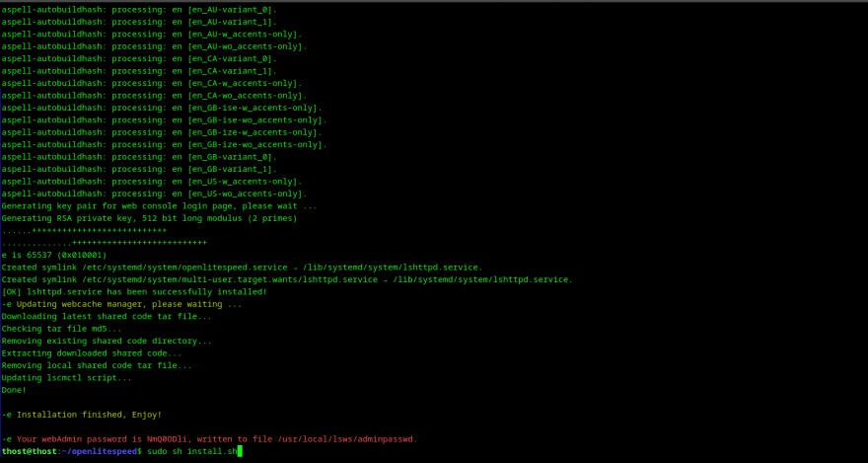
Task: Click the 'Generating RSA private key' line
Action: click(x=150, y=218)
